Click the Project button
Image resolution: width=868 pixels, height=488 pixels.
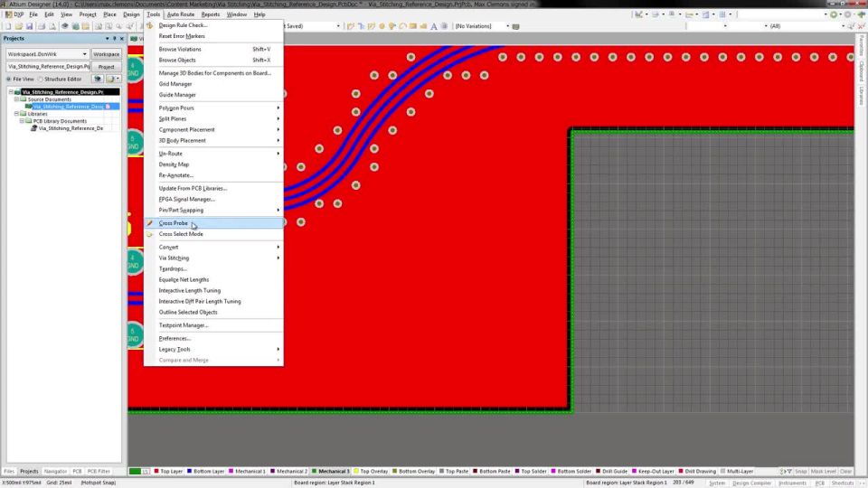107,66
